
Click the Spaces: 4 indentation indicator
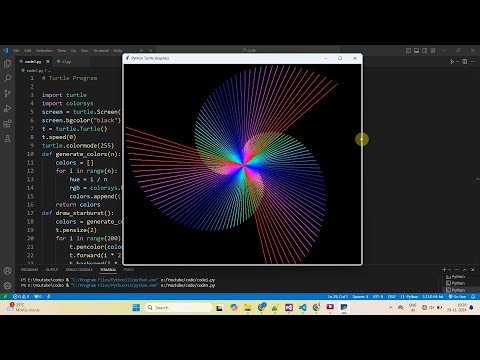coord(359,296)
